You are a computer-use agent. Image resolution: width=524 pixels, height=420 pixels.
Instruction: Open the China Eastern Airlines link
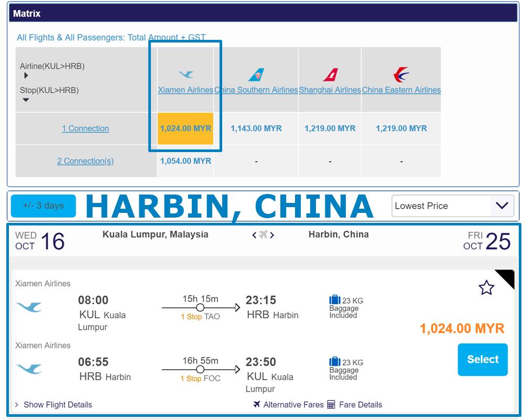click(401, 90)
